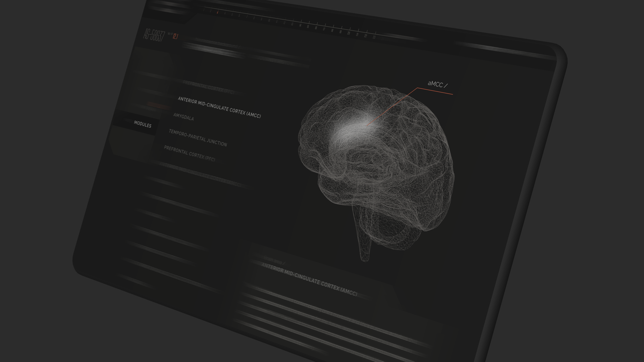Select timeline tick 22
Viewport: 644px width, 362px height.
[x=365, y=36]
